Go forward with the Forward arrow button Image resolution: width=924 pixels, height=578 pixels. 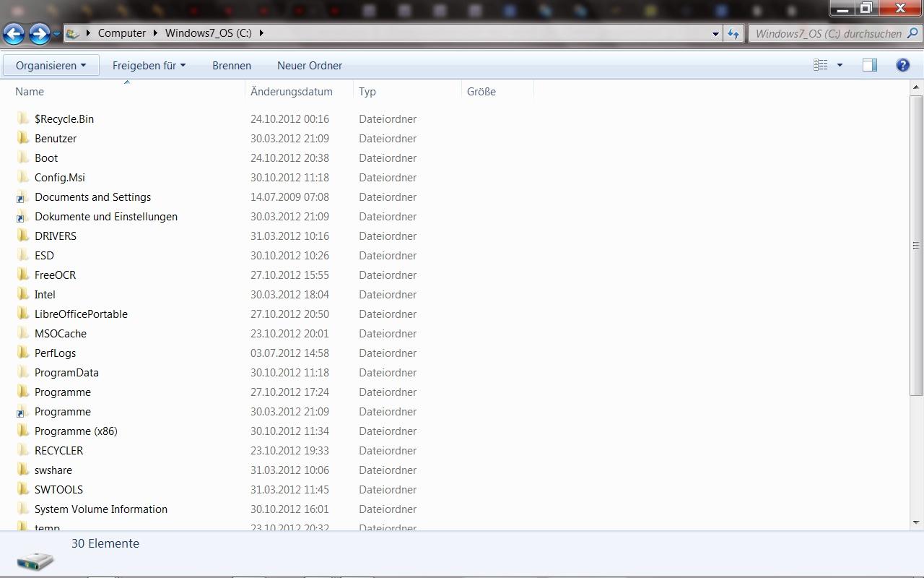[40, 33]
